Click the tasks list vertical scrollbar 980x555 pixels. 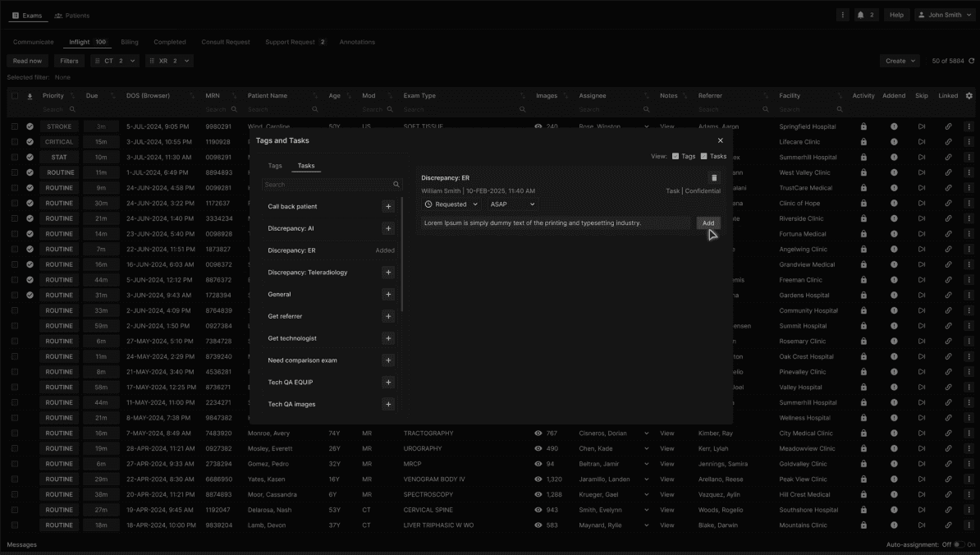[402, 255]
